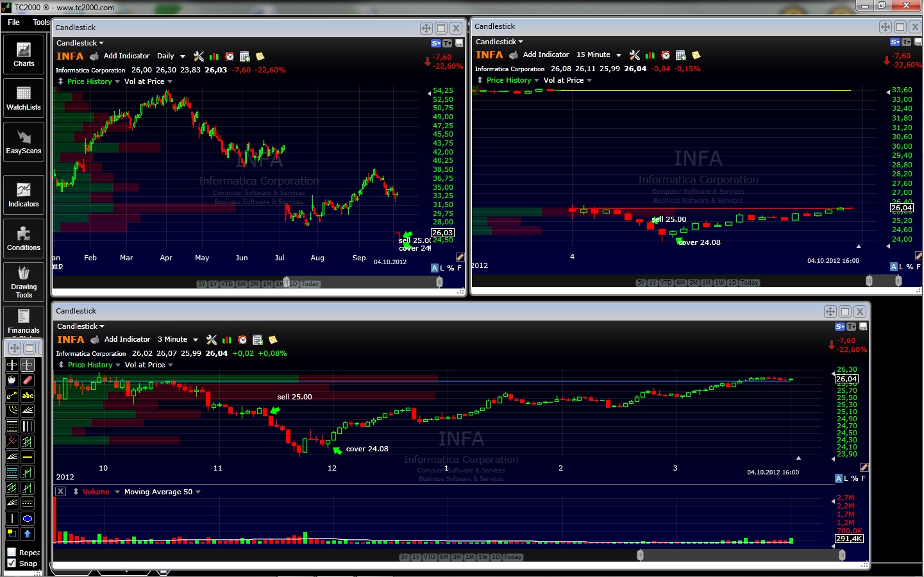Select the yellow trendline drawing tool
The image size is (924, 577).
pos(12,396)
